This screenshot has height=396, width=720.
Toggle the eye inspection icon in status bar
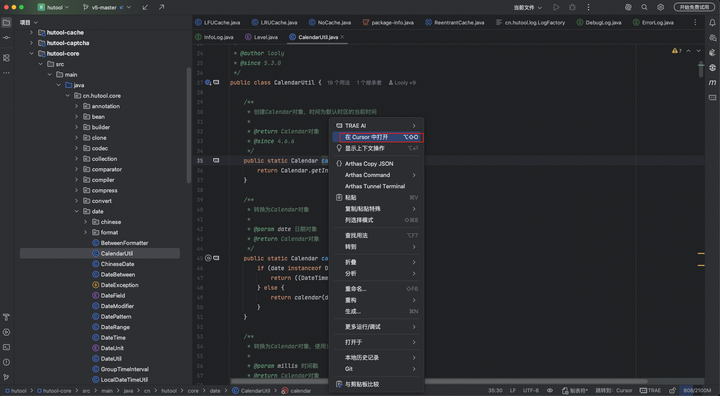pos(550,390)
